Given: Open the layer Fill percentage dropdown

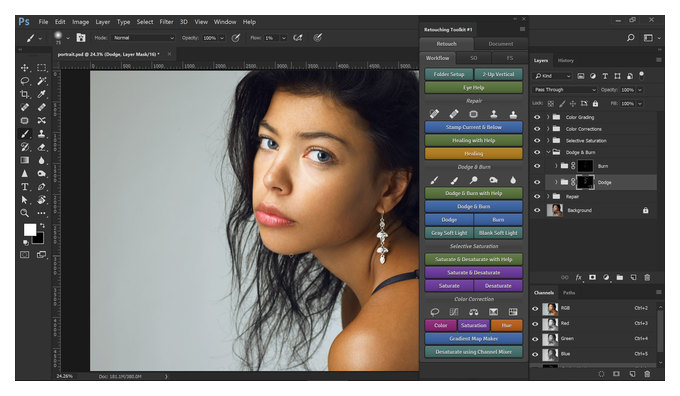Looking at the screenshot, I should point(640,104).
